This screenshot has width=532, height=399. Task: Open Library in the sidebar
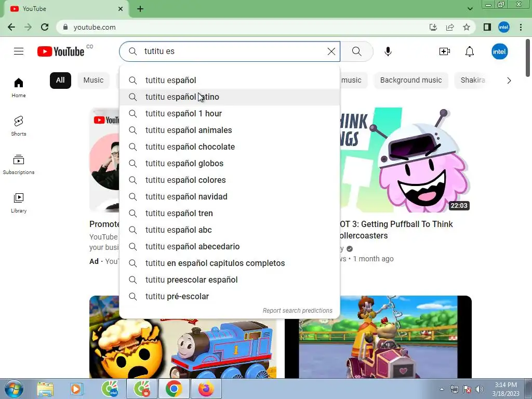(19, 203)
